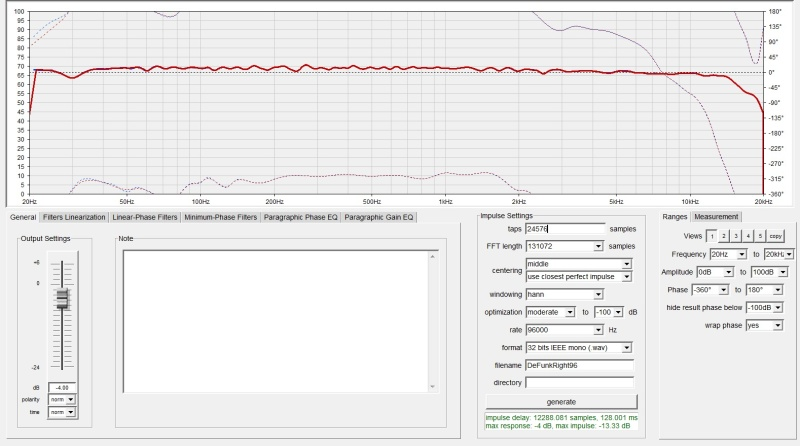
Task: Open the Minimum-Phase Filters tab
Action: [220, 217]
